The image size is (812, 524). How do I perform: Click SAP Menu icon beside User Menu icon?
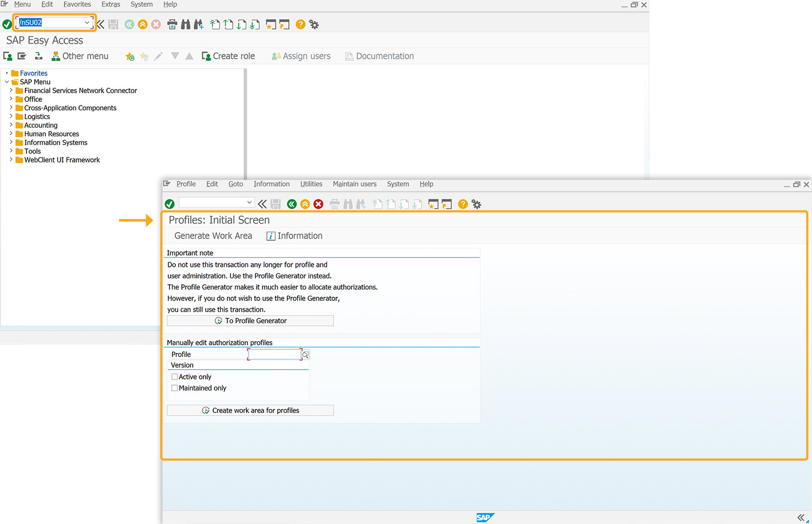click(22, 56)
